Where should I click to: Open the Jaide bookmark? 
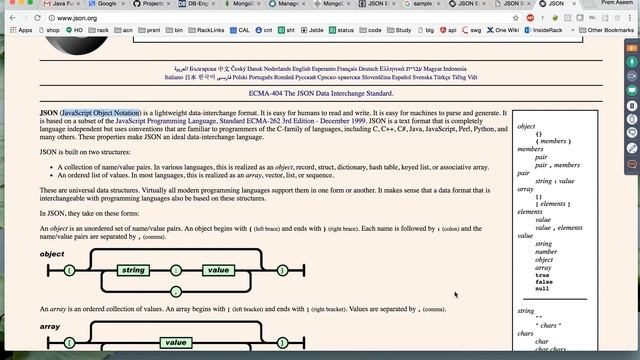click(312, 30)
